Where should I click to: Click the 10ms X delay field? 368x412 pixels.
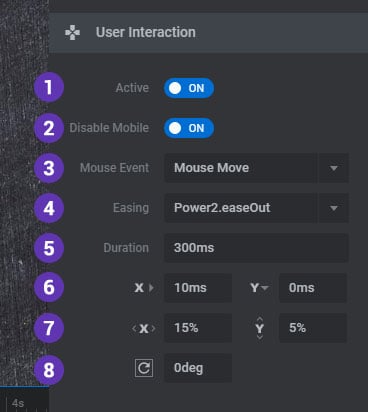click(198, 288)
